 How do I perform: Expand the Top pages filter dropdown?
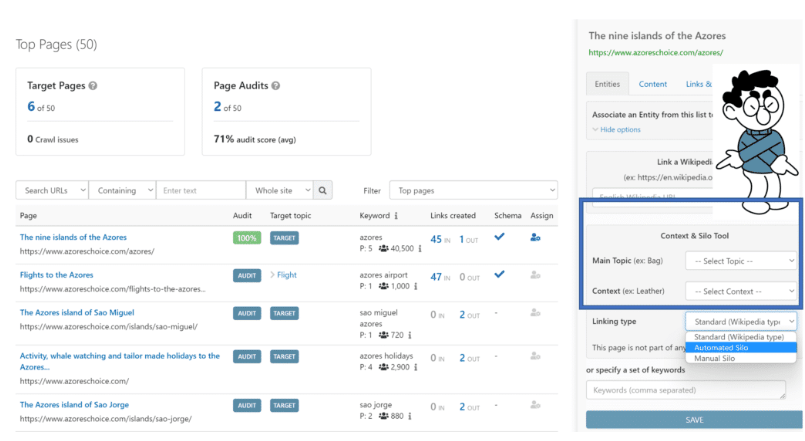click(x=473, y=190)
